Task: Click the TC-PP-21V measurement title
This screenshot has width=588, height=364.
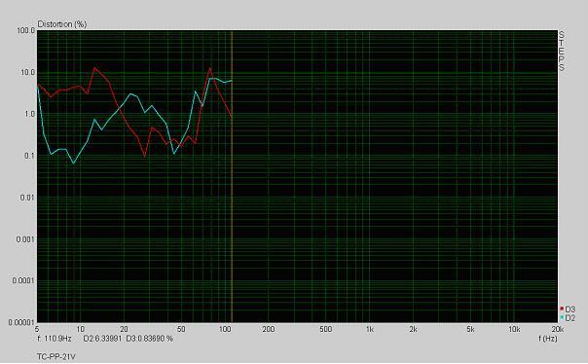Action: 56,356
